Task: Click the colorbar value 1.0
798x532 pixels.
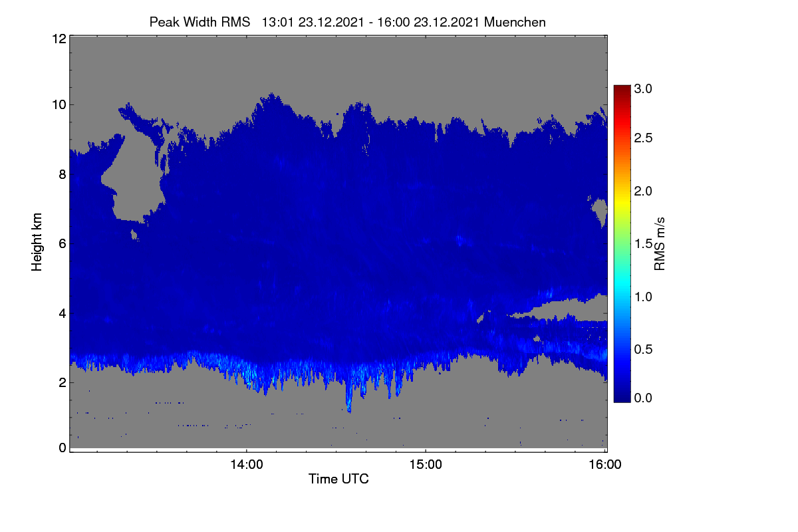Action: pyautogui.click(x=643, y=297)
